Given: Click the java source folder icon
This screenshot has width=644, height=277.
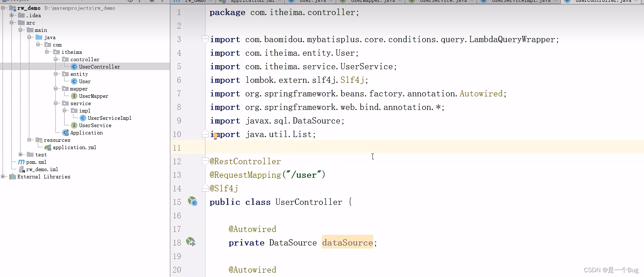Looking at the screenshot, I should (39, 37).
